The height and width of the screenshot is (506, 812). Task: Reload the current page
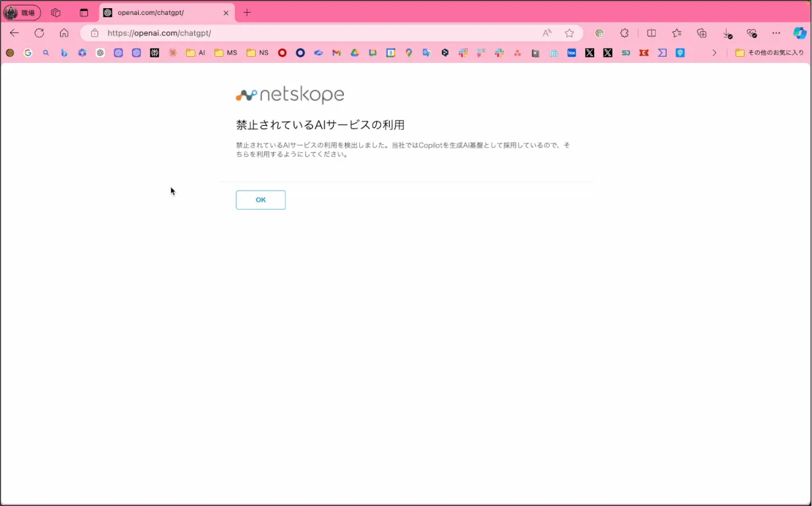39,32
